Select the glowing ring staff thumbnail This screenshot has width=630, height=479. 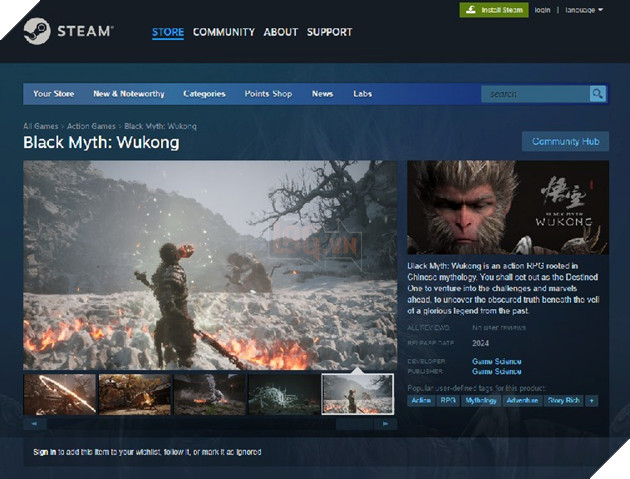click(59, 395)
